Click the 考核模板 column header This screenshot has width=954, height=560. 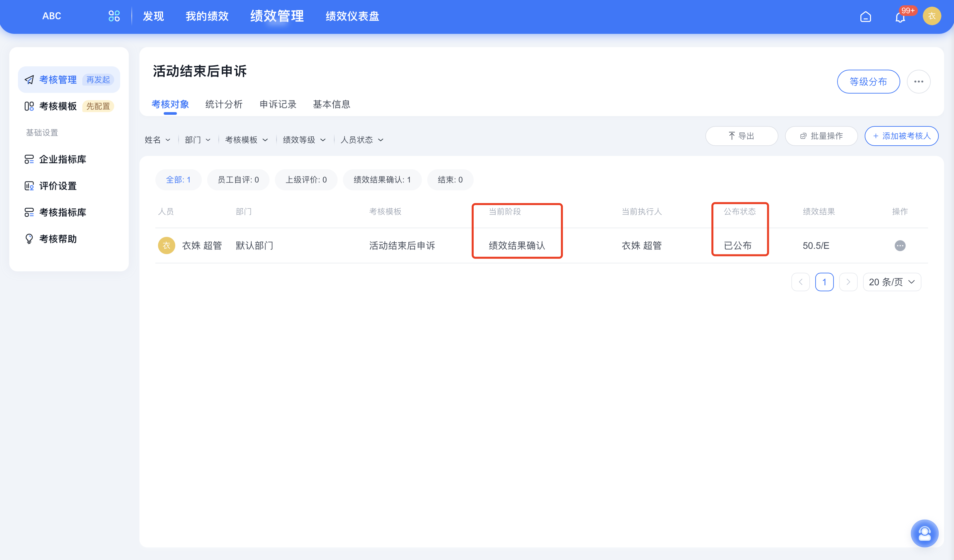pyautogui.click(x=385, y=212)
